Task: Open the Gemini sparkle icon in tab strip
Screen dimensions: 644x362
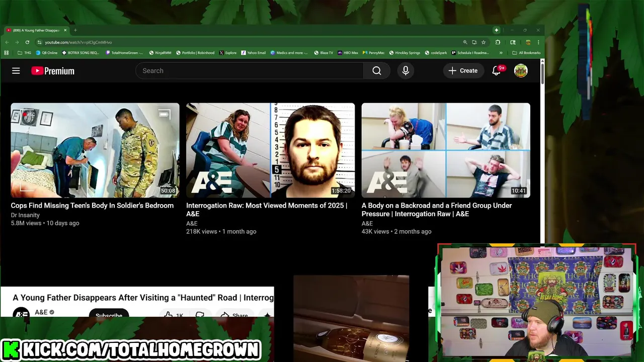Action: (x=497, y=30)
